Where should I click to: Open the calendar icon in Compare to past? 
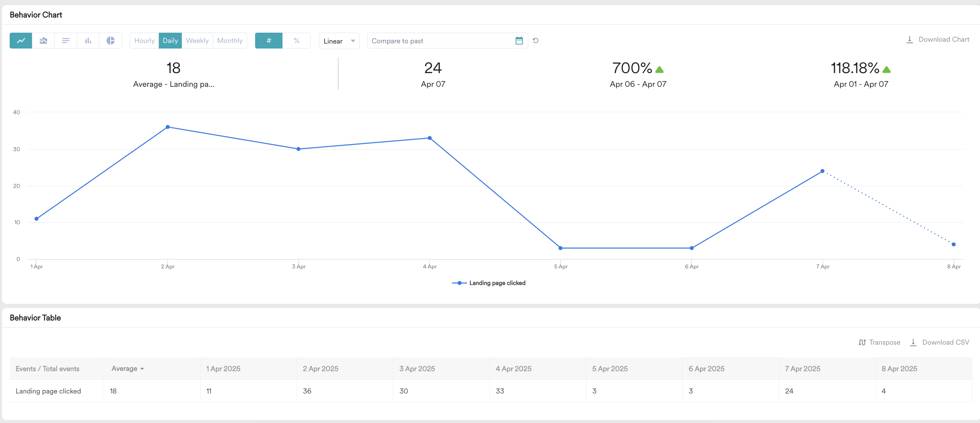[x=519, y=40]
